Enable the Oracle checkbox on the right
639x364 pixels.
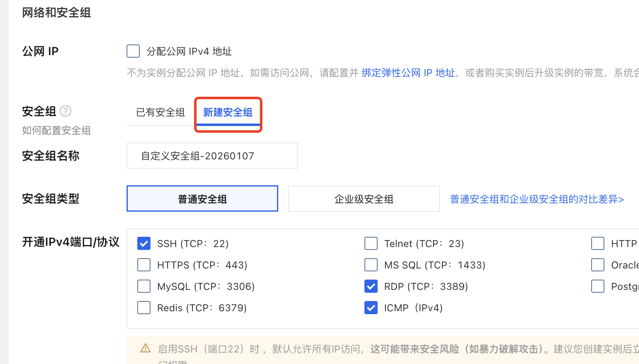click(598, 265)
